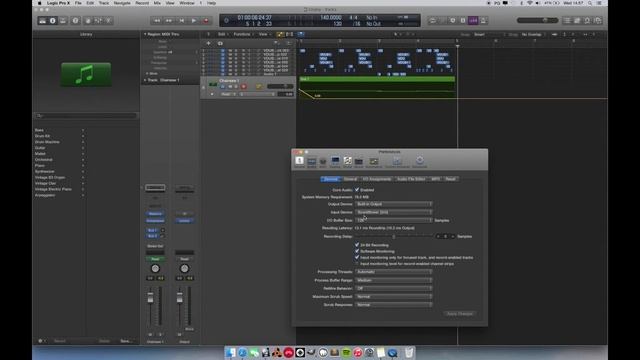The width and height of the screenshot is (640, 360).
Task: Switch to the Devices tab
Action: 331,179
